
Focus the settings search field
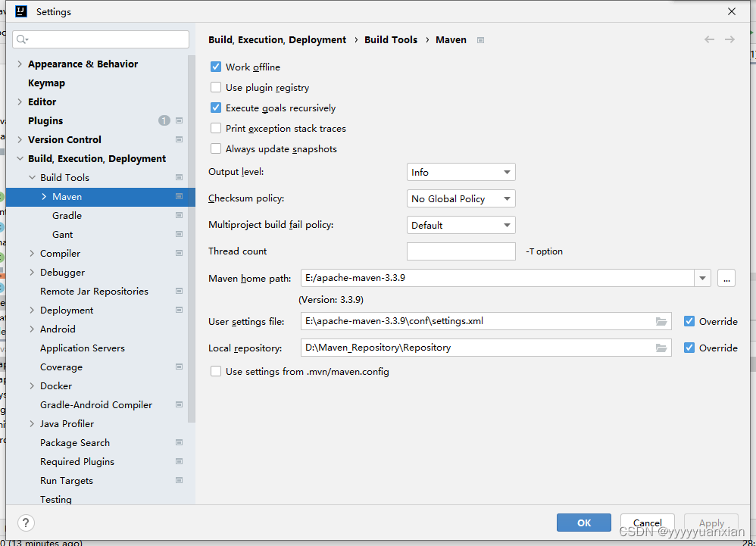pyautogui.click(x=101, y=39)
